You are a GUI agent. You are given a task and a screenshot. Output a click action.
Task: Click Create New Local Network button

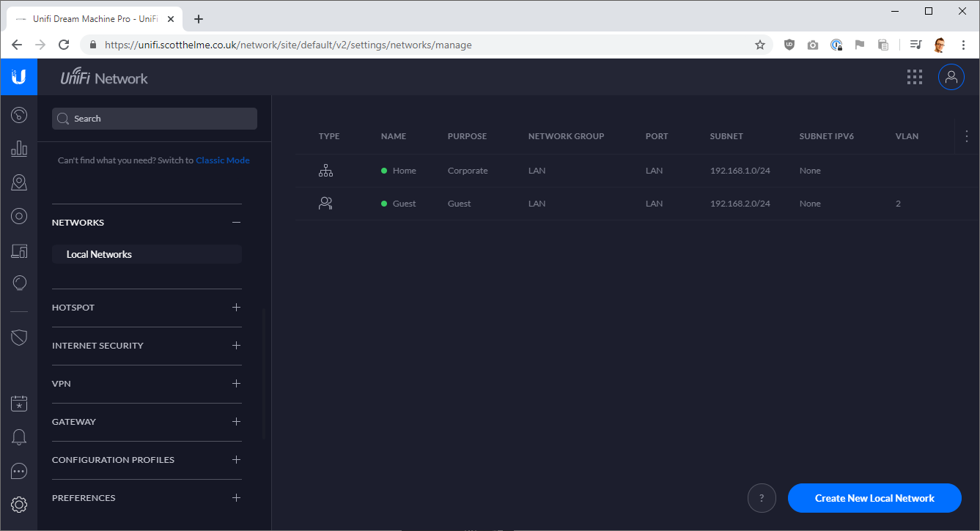pos(874,498)
